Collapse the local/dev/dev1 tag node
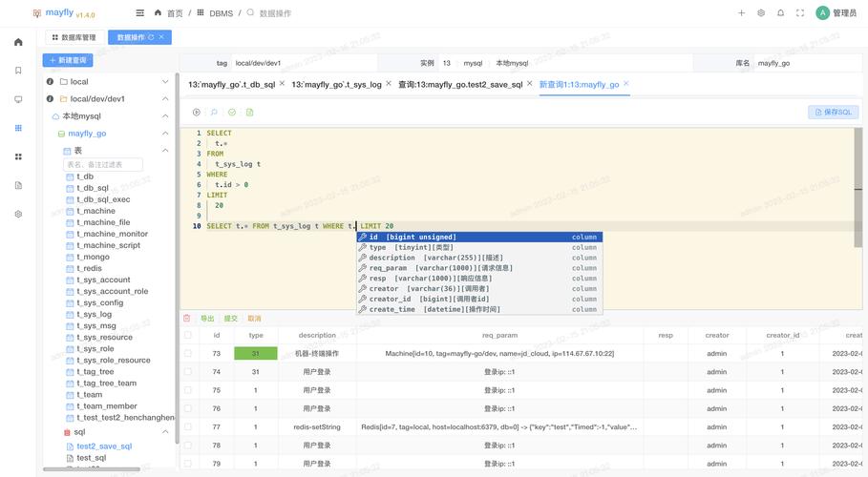Viewport: 868px width, 477px height. click(x=165, y=98)
